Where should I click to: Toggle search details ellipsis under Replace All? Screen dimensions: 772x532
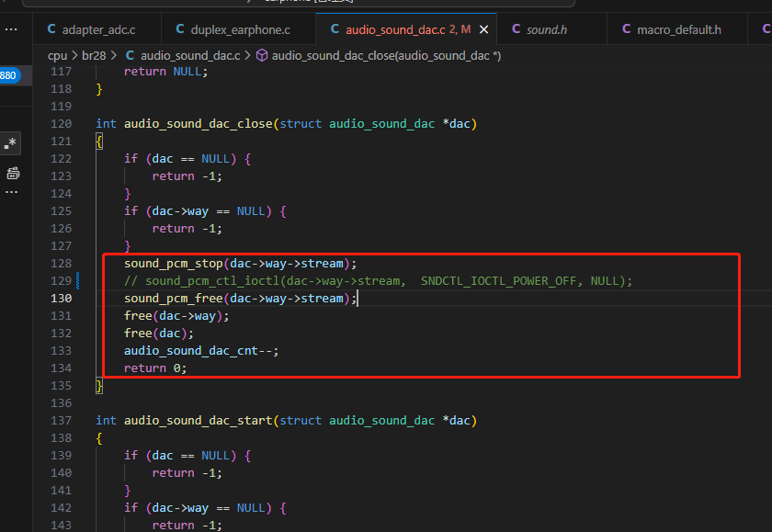(x=11, y=192)
